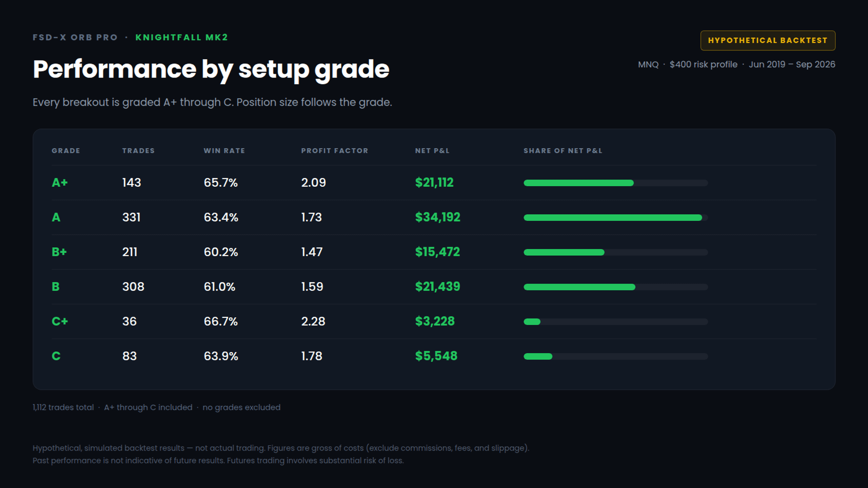Sort by the Win Rate column header
This screenshot has width=868, height=488.
pos(224,151)
